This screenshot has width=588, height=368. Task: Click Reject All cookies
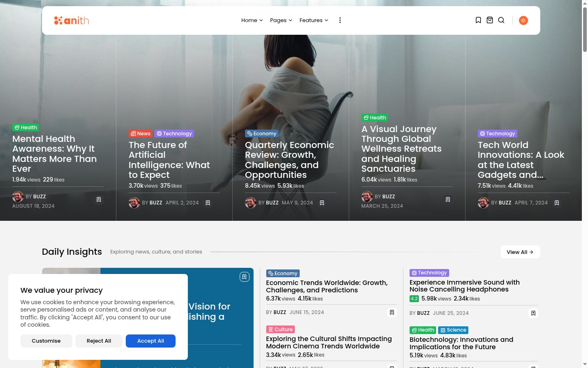coord(99,341)
